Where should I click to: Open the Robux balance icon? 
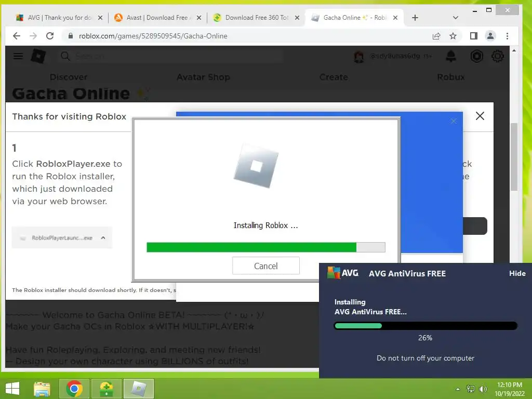click(477, 56)
